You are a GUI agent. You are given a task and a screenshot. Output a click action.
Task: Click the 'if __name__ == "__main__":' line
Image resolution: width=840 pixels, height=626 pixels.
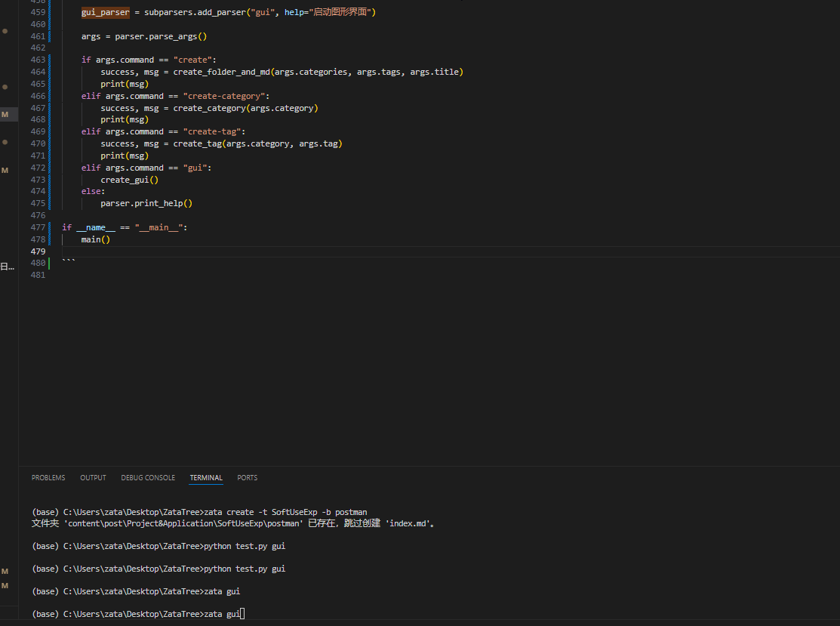pos(125,228)
